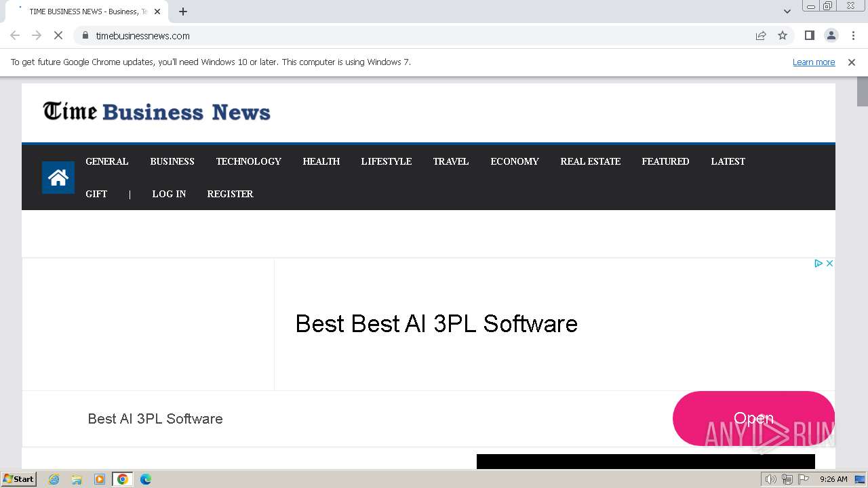Open Action Center flag icon
Viewport: 868px width, 488px height.
[804, 479]
